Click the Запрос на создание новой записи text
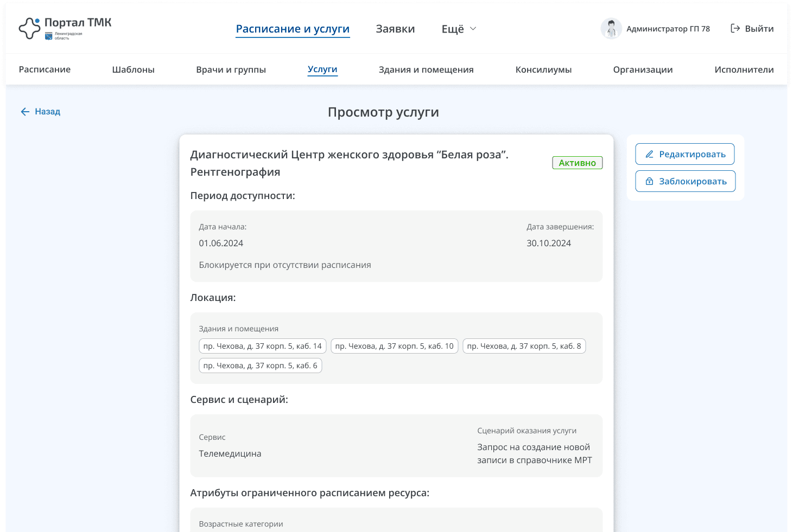The width and height of the screenshot is (793, 532). coord(535,454)
